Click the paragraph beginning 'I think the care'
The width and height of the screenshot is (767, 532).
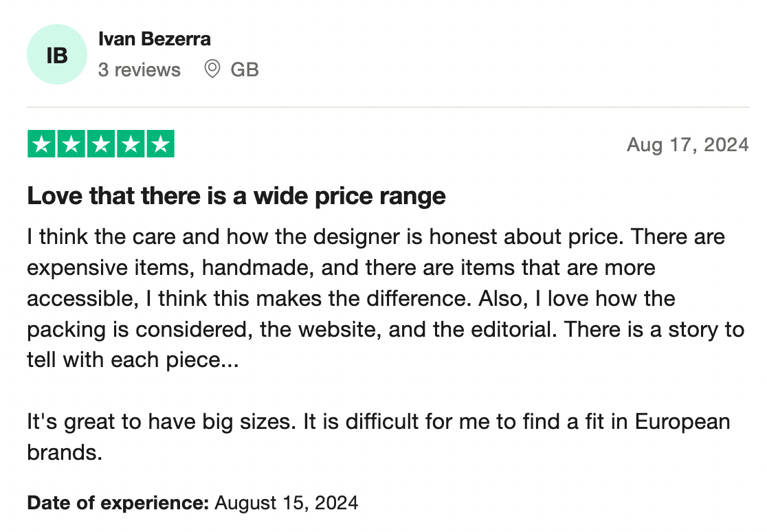(375, 237)
